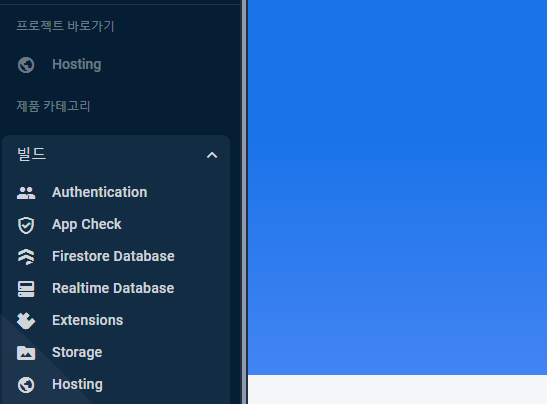547x404 pixels.
Task: Open Realtime Database
Action: 113,289
